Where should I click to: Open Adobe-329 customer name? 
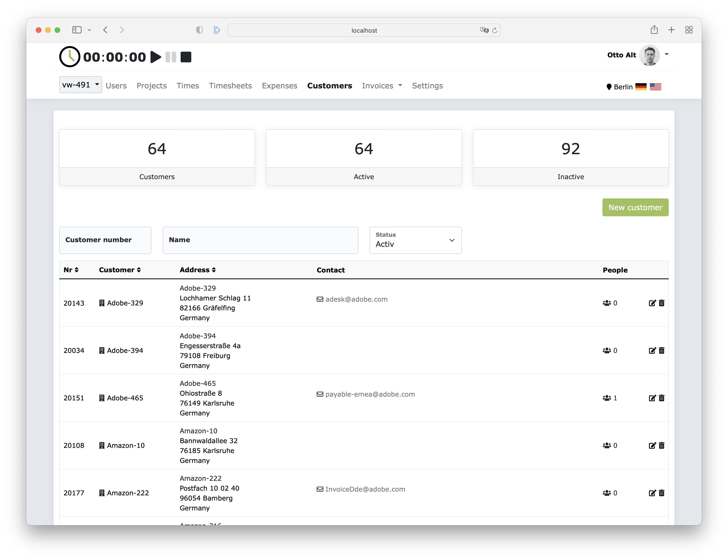[x=125, y=303]
